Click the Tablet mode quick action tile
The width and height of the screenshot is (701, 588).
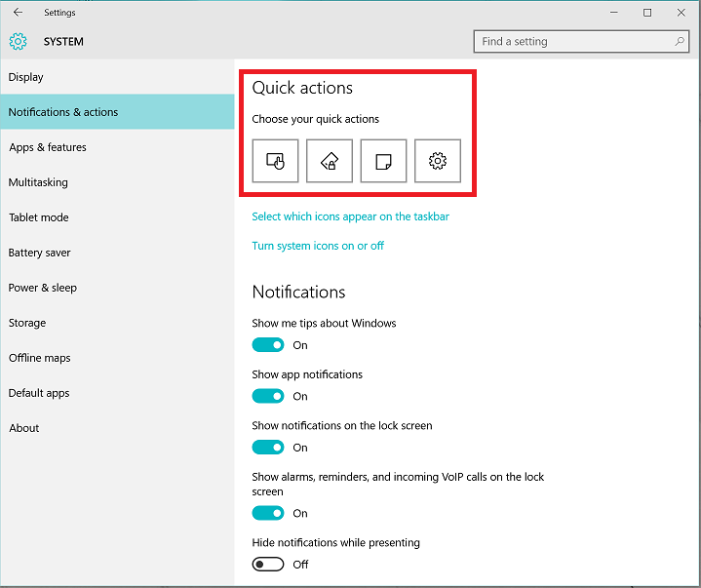tap(275, 161)
